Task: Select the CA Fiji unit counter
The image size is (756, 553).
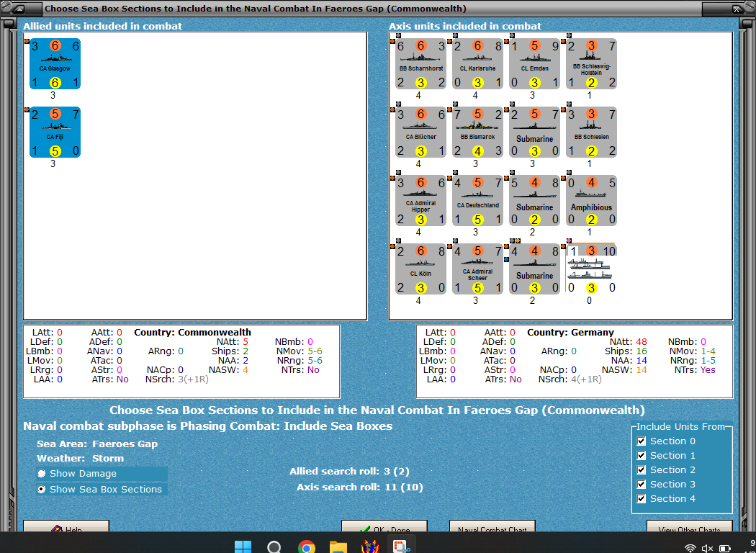Action: pos(55,132)
